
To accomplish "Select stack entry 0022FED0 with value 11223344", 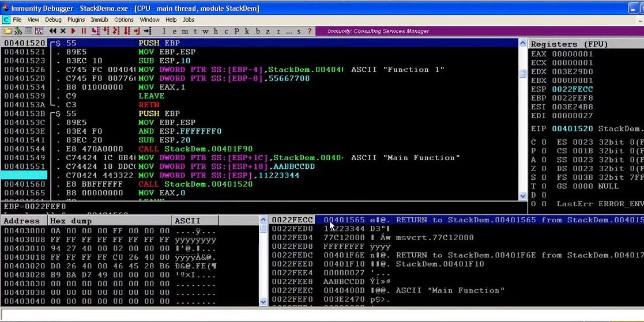I will pyautogui.click(x=457, y=229).
